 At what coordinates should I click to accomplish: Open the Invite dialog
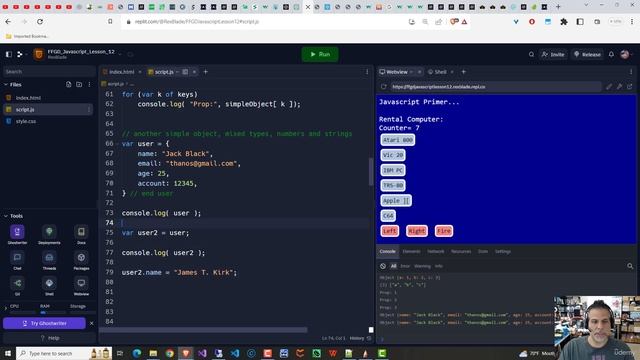553,54
